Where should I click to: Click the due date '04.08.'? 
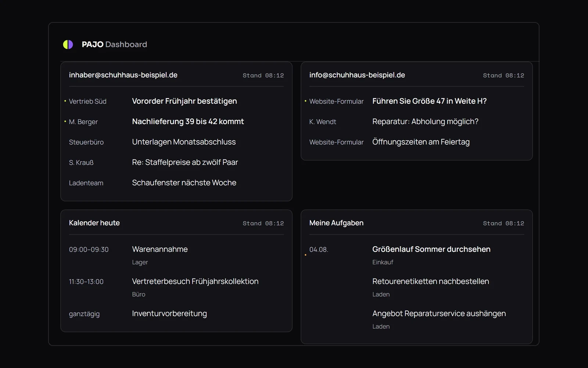(x=319, y=250)
